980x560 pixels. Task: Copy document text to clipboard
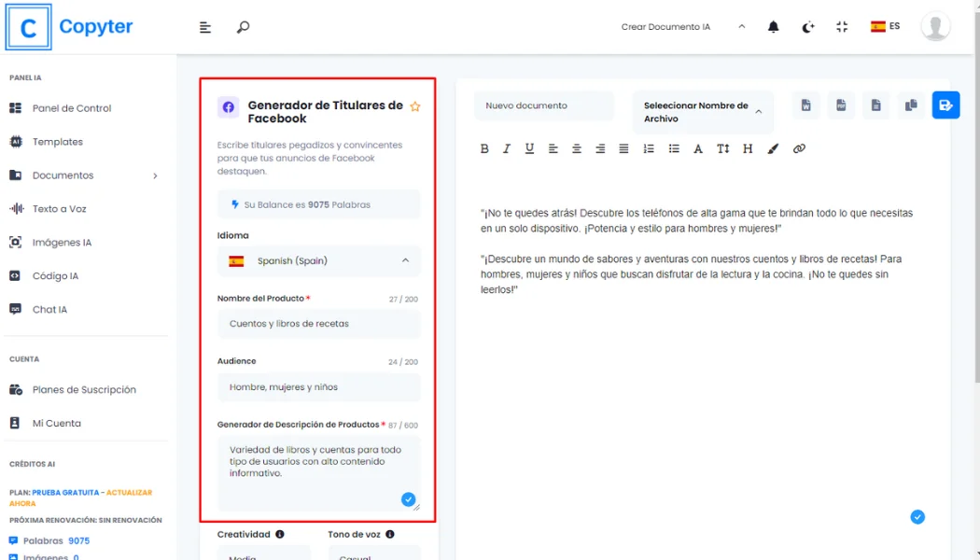[x=911, y=105]
